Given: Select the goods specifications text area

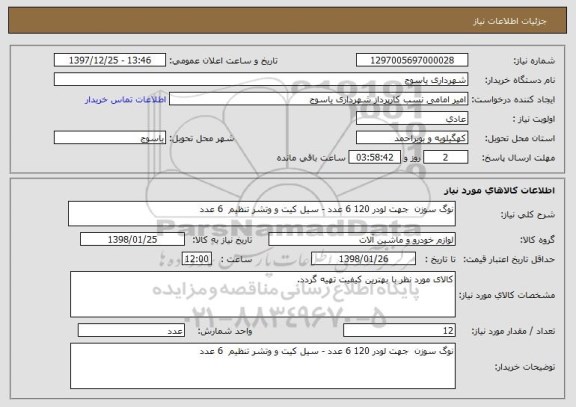Looking at the screenshot, I should pos(263,294).
